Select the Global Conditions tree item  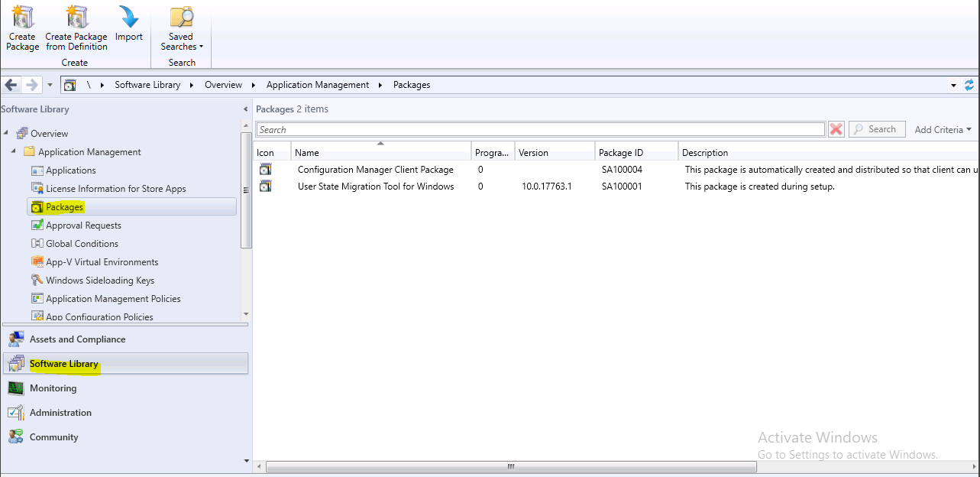click(x=82, y=244)
